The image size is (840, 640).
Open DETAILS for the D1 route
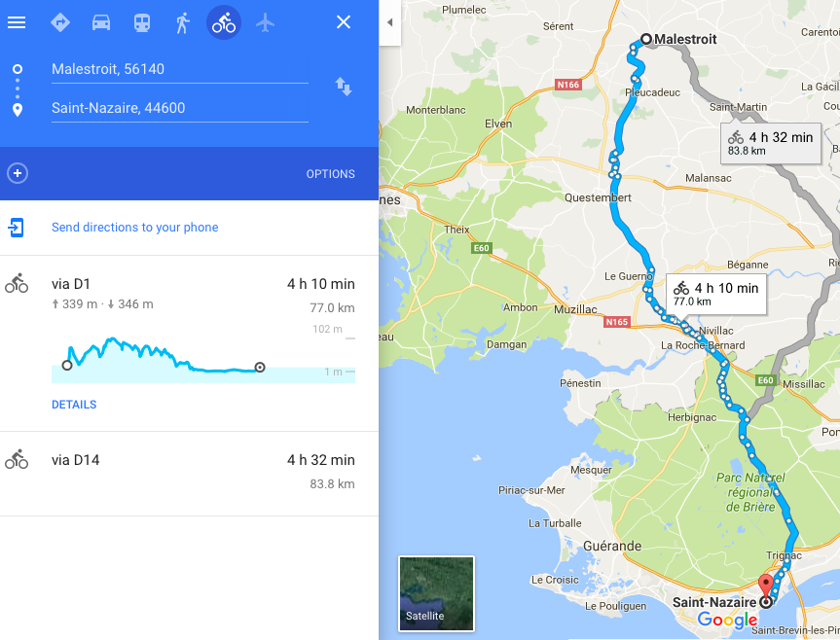point(74,405)
